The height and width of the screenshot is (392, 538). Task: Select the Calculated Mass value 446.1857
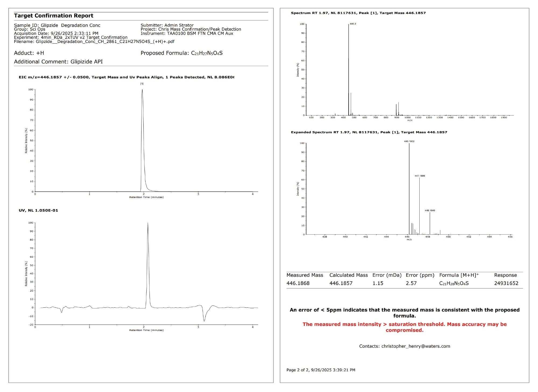point(341,283)
